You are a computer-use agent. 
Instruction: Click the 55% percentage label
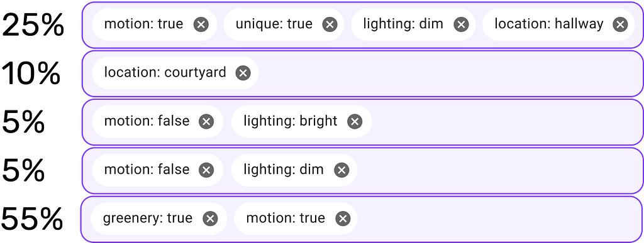(x=32, y=219)
